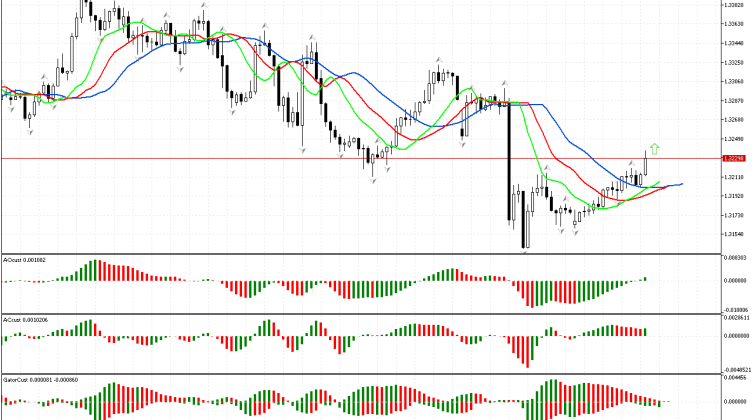This screenshot has width=752, height=420.
Task: Click the -0.0048521 ACcust lower scale value
Action: [735, 367]
